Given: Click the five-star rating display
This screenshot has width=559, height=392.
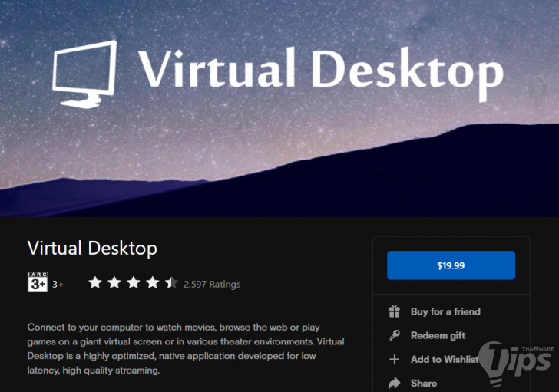Looking at the screenshot, I should click(x=134, y=283).
